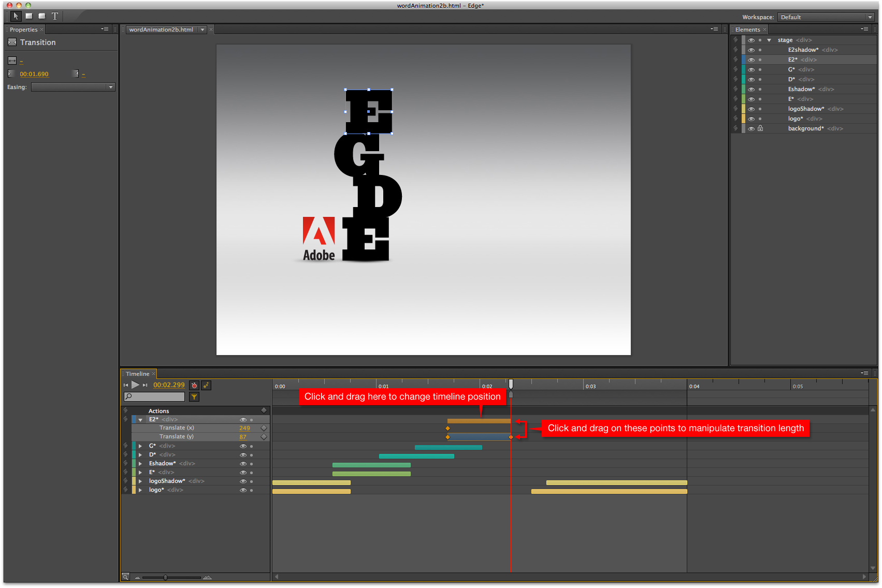Toggle logo visibility eye in Timeline

tap(243, 490)
